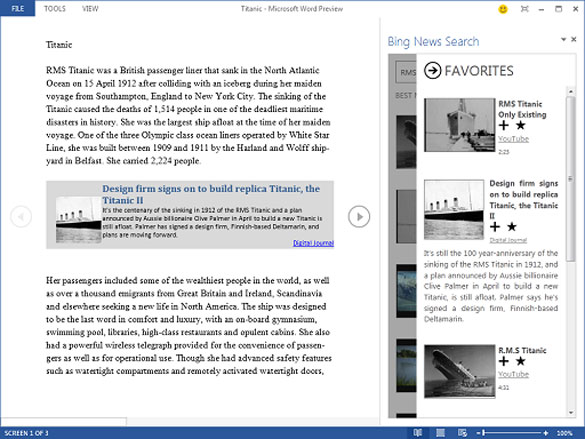585x439 pixels.
Task: Click the zoom in plus button
Action: (546, 433)
